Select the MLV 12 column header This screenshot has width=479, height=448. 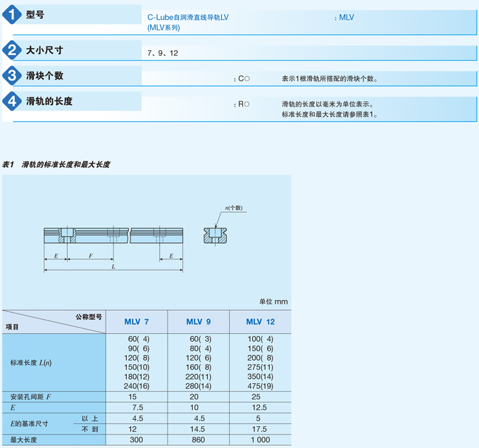click(260, 322)
